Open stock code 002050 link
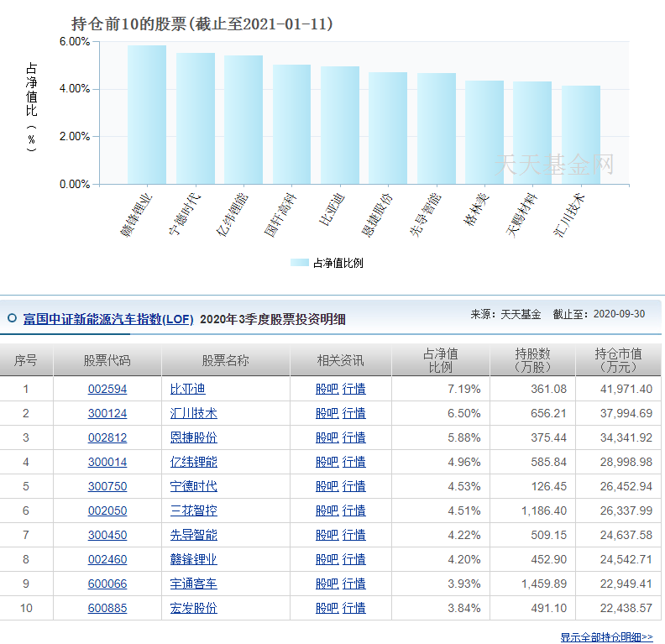Viewport: 665px width, 644px height. (x=107, y=510)
